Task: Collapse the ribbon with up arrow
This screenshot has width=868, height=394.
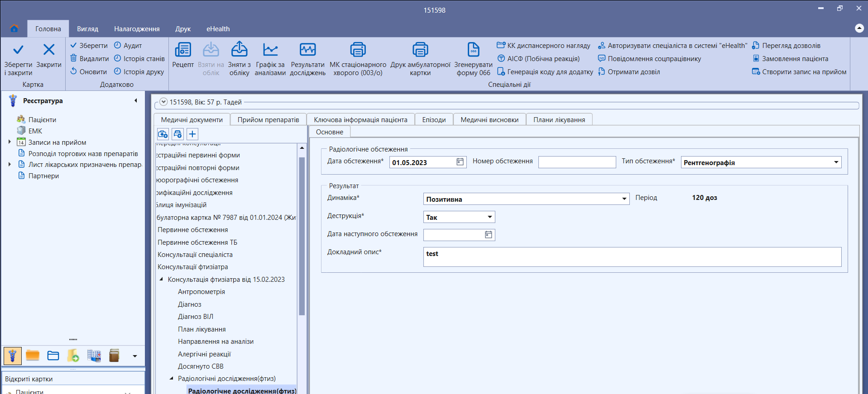Action: pos(859,28)
